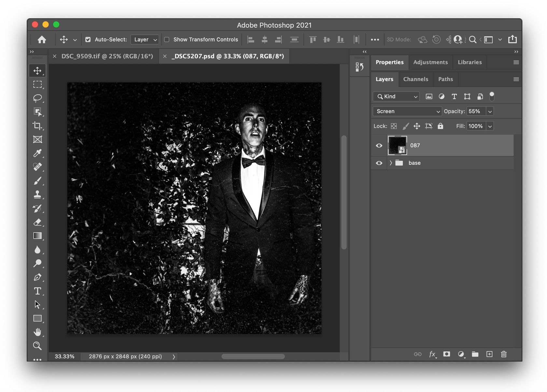Toggle layer filtering on/off switch

tap(492, 96)
